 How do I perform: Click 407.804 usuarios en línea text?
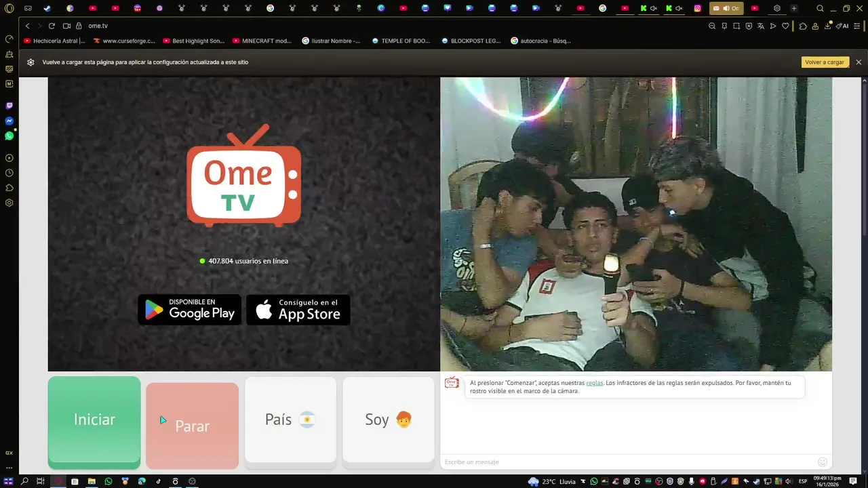pos(248,261)
